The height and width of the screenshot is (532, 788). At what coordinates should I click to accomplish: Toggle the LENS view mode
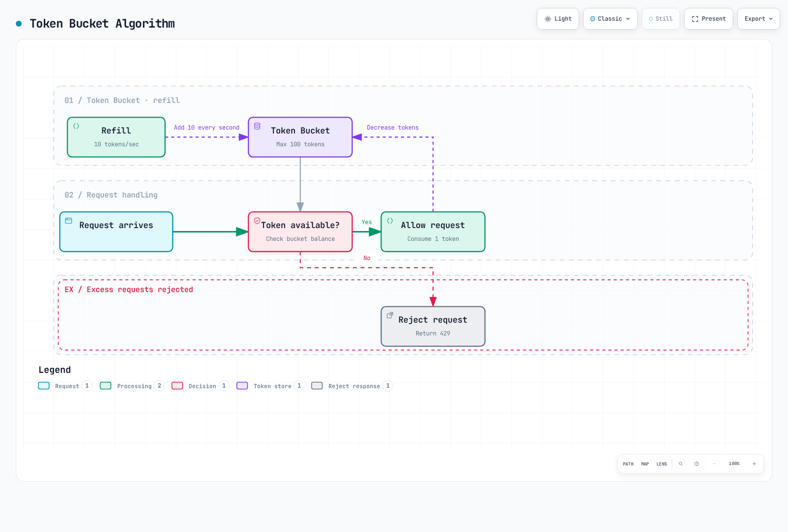pyautogui.click(x=661, y=464)
